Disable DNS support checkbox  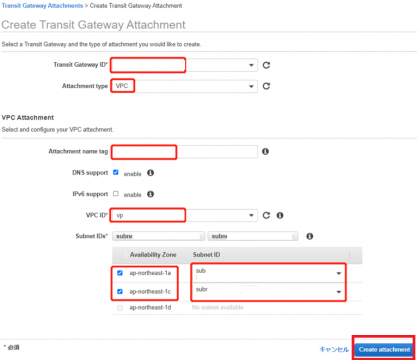[116, 172]
